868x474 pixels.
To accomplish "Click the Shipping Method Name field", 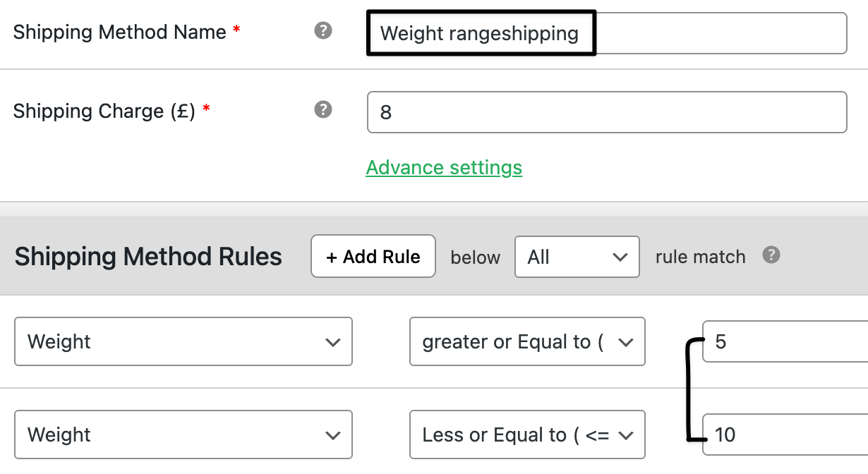I will pos(607,33).
